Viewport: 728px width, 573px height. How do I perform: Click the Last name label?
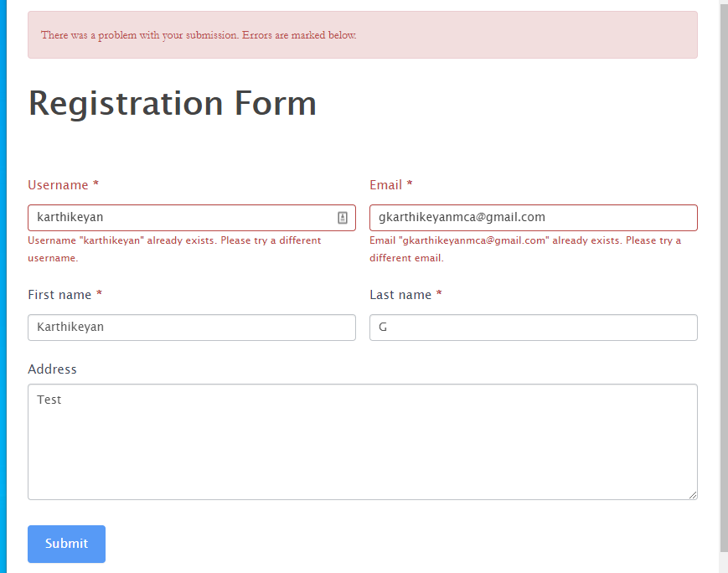(x=400, y=295)
